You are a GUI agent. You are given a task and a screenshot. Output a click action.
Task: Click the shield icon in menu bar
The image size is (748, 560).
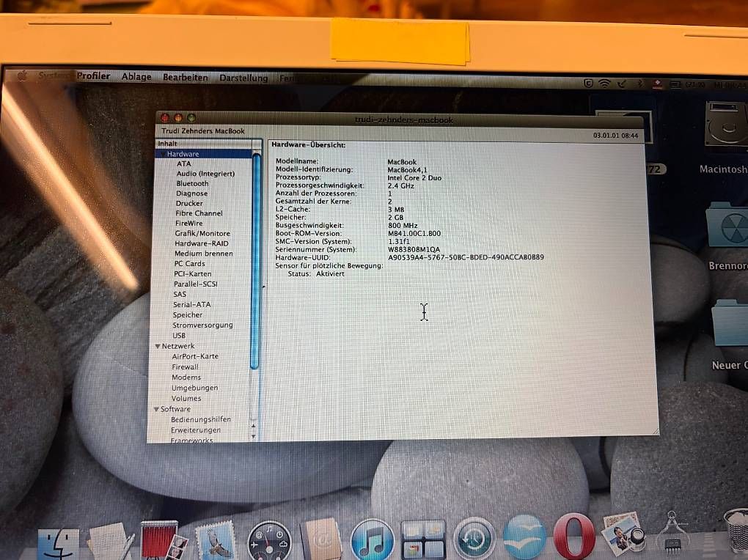[588, 84]
